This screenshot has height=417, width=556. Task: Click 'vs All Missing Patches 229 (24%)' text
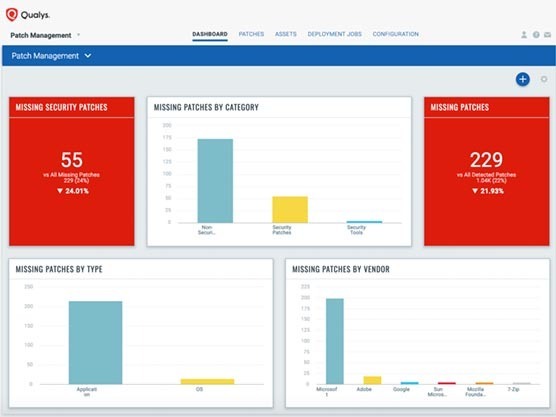pos(72,178)
